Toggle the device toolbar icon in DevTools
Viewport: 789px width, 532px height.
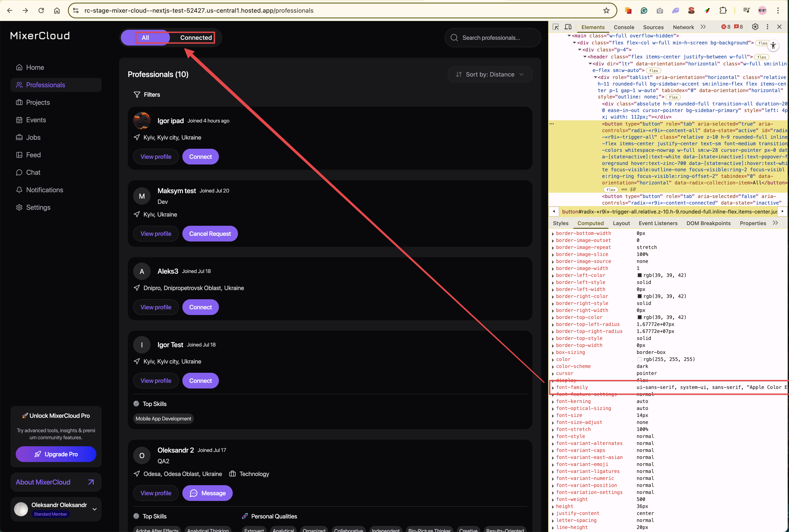pos(568,27)
